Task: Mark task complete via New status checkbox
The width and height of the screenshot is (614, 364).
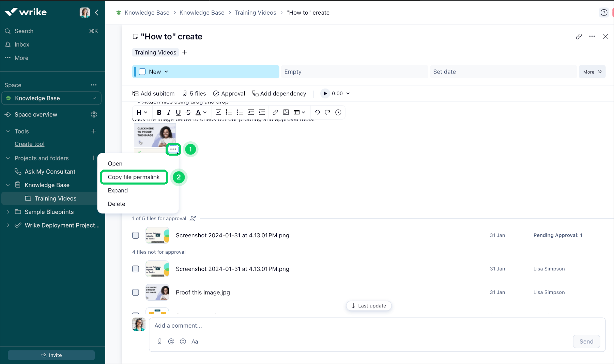Action: point(142,72)
